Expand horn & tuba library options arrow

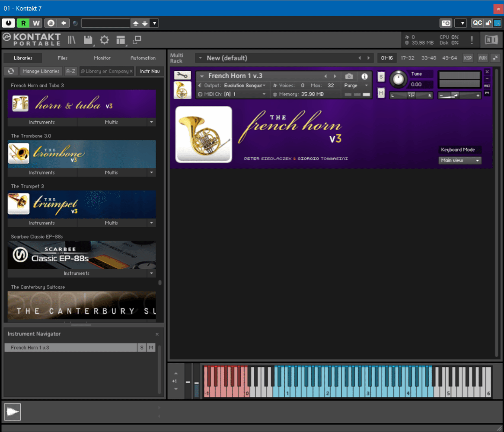tap(151, 122)
